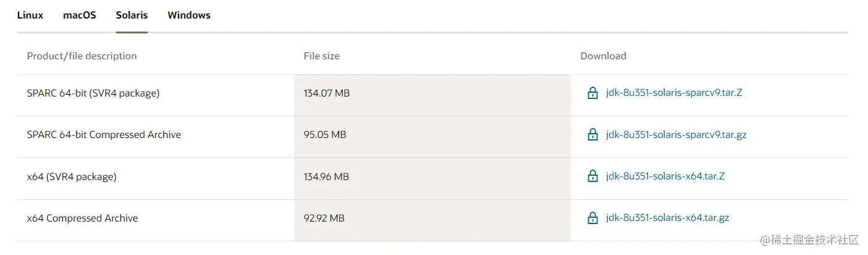Click lock icon beside jdk-8u351-solaris-x64.tar.gz
The height and width of the screenshot is (255, 868).
pyautogui.click(x=592, y=218)
